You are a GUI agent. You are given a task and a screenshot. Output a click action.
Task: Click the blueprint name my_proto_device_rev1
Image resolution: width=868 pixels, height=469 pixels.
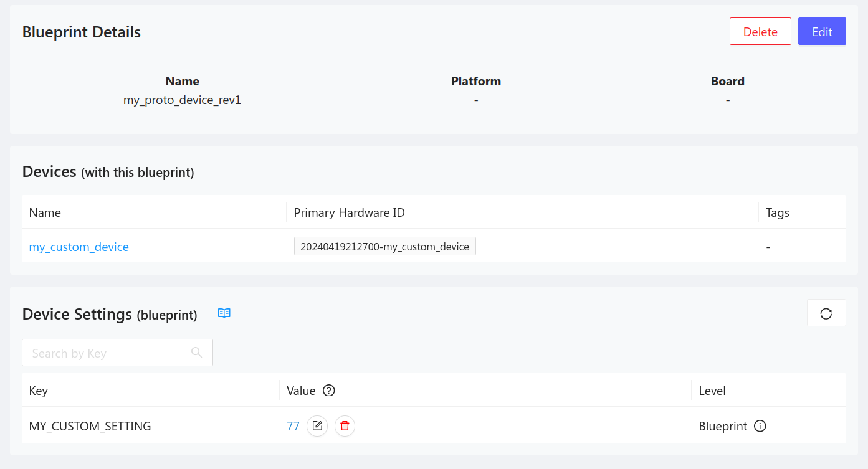pyautogui.click(x=182, y=100)
